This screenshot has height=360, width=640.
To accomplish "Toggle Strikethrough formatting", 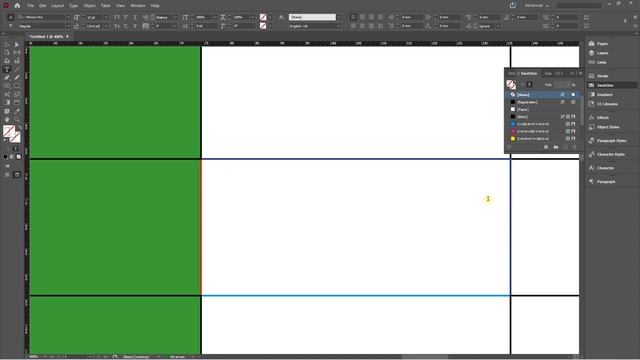I will (135, 26).
